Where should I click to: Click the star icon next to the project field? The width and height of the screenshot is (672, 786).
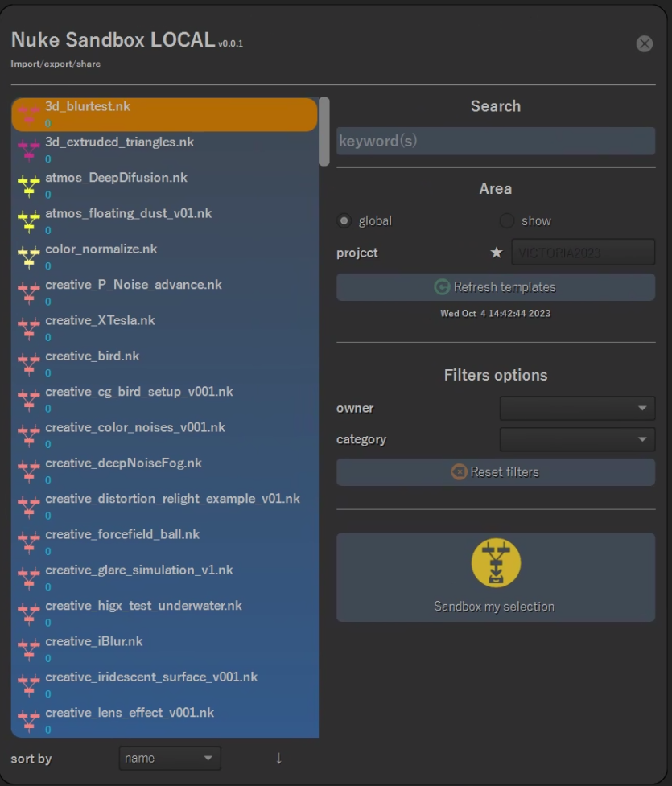pos(497,252)
